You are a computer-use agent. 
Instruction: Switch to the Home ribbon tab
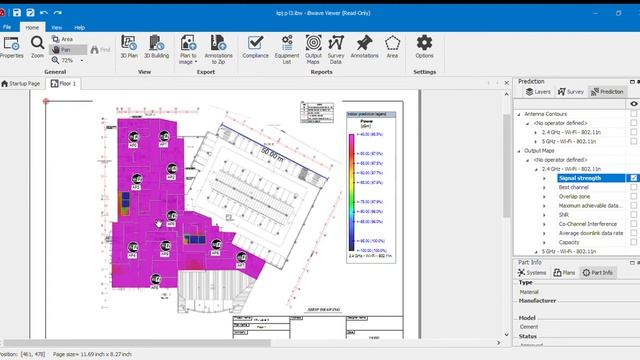(x=32, y=27)
